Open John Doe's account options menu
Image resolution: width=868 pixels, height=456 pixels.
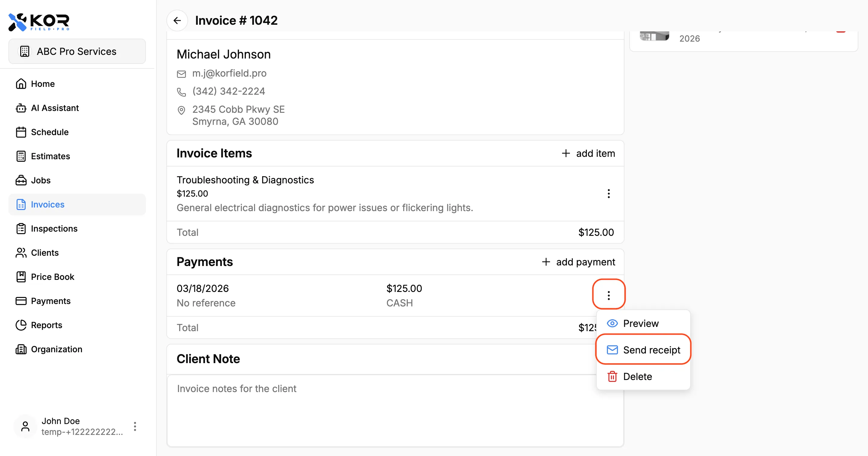[x=135, y=426]
